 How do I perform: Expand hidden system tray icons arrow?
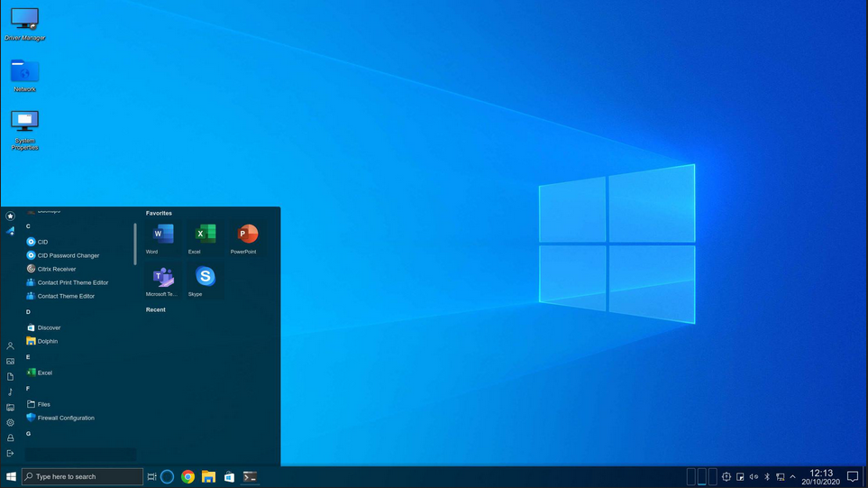pos(792,476)
